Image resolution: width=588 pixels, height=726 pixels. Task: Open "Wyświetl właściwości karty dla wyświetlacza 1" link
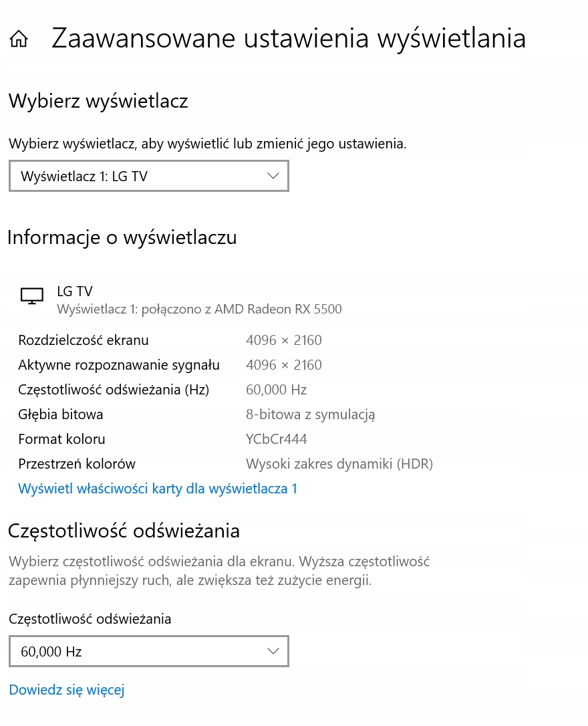(x=158, y=489)
